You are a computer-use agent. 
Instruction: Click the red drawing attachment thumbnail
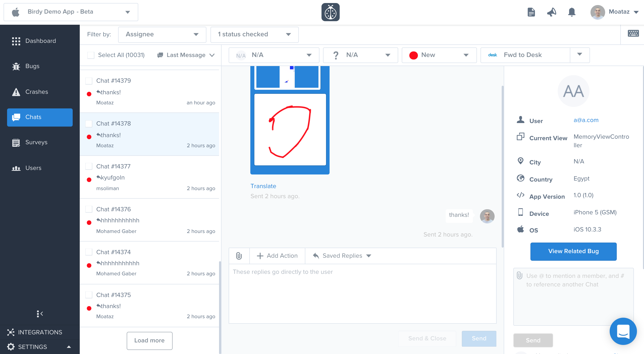pos(290,130)
